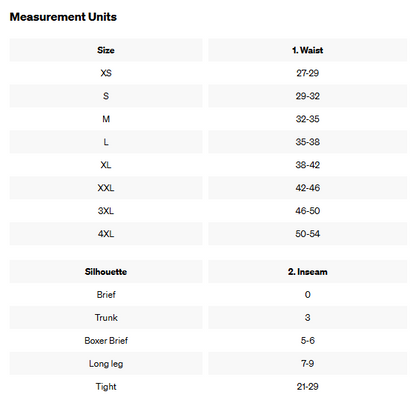Viewport: 416px width, 403px height.
Task: Click the 21-29 inseam value
Action: [x=308, y=387]
